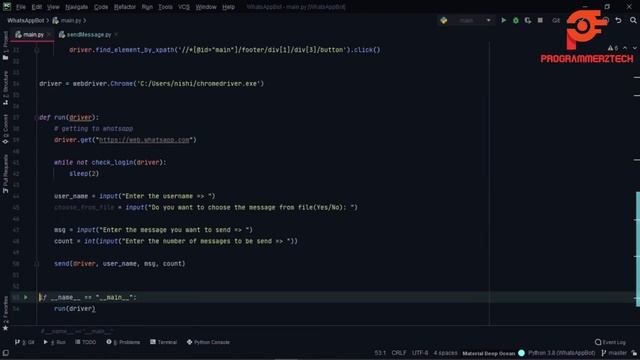Toggle tool window bars icon in bottom-left corner

point(5,353)
